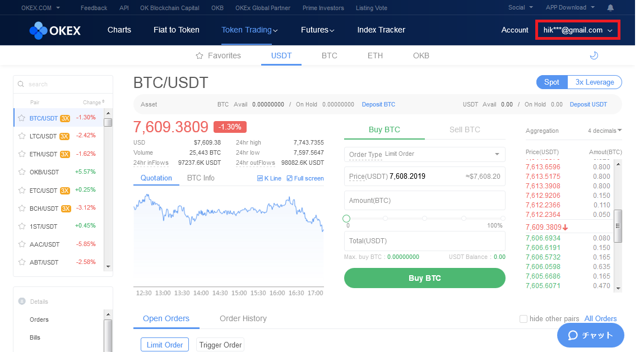Click the 3X badge on BCH/USDT
Screen dimensions: 644x352
pos(66,209)
